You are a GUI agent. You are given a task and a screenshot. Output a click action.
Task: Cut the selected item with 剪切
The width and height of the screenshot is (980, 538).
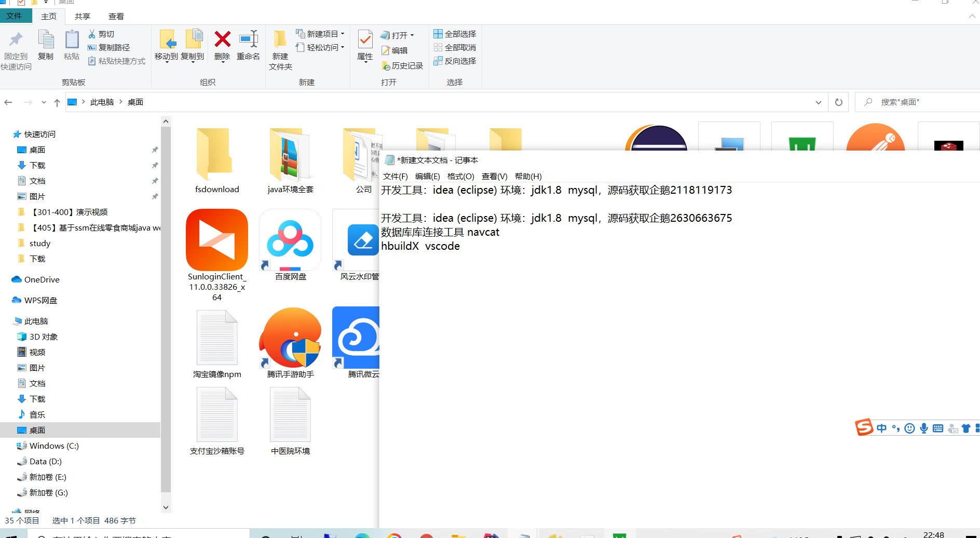101,34
